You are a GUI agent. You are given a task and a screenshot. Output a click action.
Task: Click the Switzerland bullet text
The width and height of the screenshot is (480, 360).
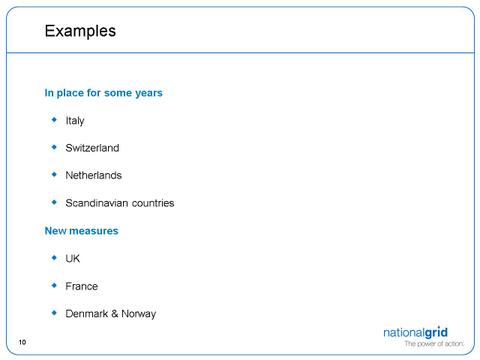[92, 148]
